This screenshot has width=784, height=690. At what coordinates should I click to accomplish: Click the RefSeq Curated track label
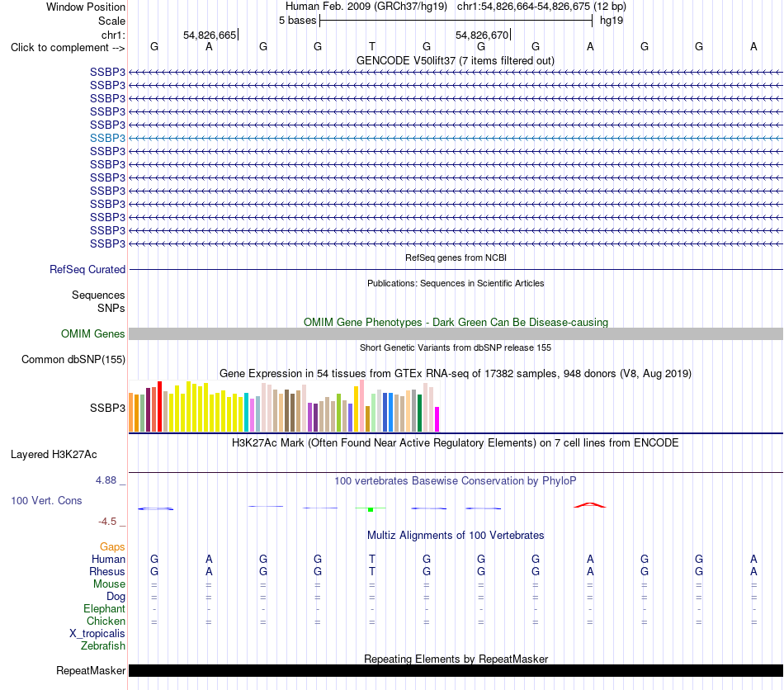coord(87,270)
